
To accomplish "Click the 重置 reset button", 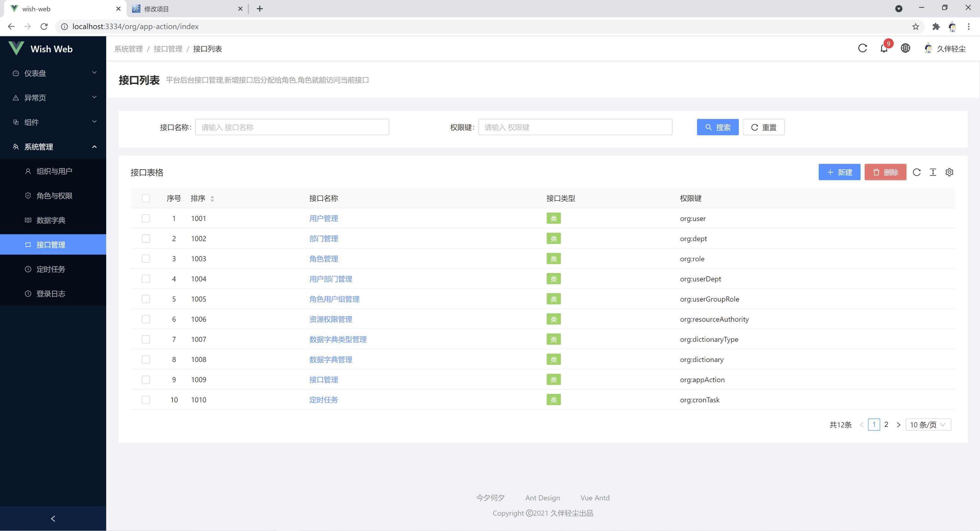I will click(763, 127).
